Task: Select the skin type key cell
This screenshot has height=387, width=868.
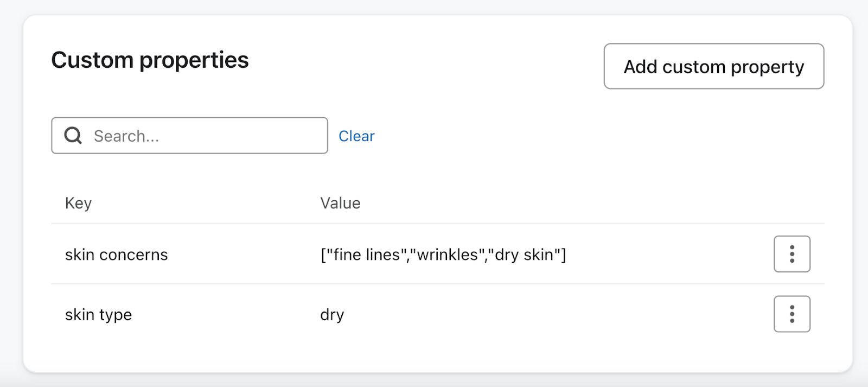Action: (x=98, y=315)
